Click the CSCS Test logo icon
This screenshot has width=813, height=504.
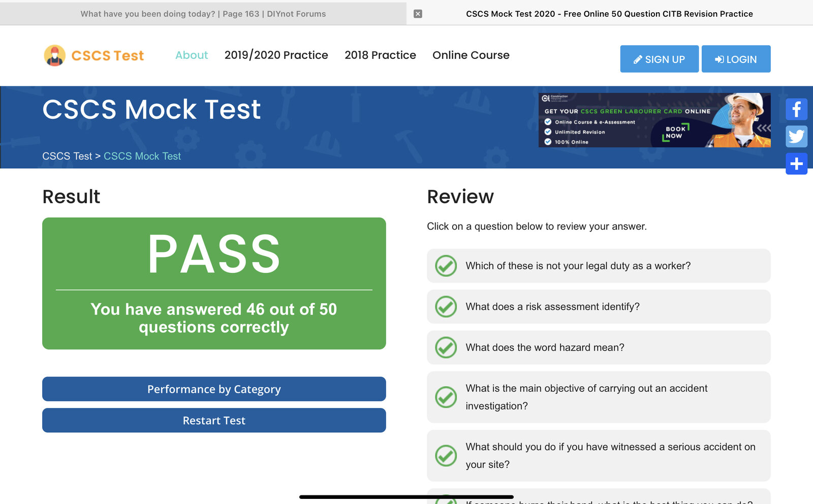55,55
